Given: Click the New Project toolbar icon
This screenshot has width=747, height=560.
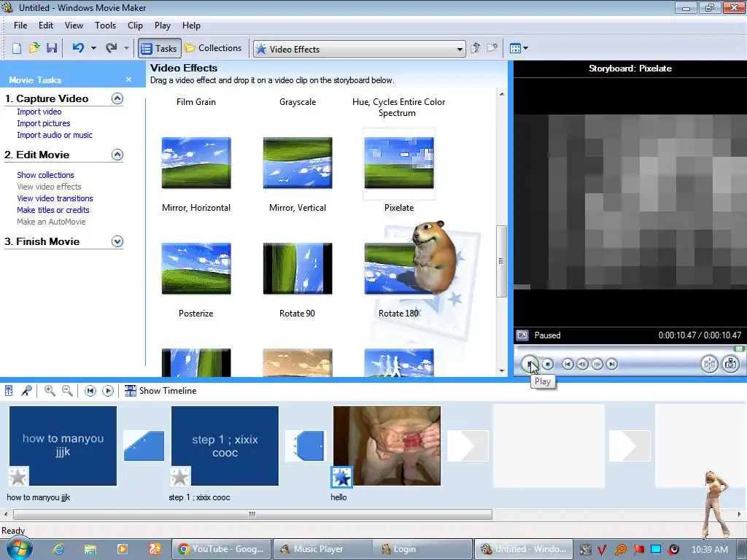Looking at the screenshot, I should click(17, 48).
